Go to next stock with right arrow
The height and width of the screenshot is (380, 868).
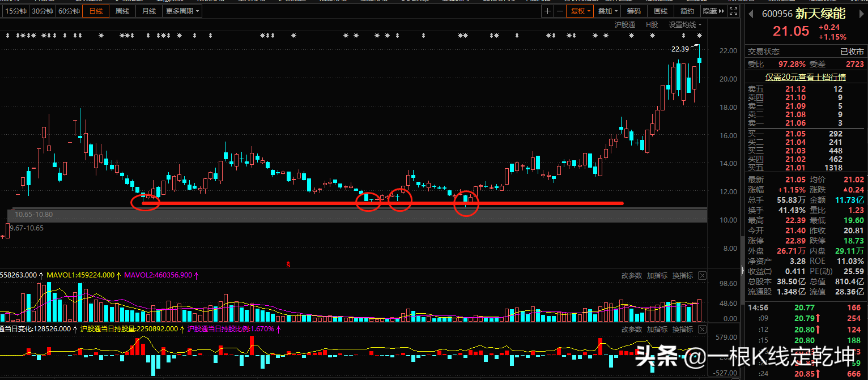point(861,13)
